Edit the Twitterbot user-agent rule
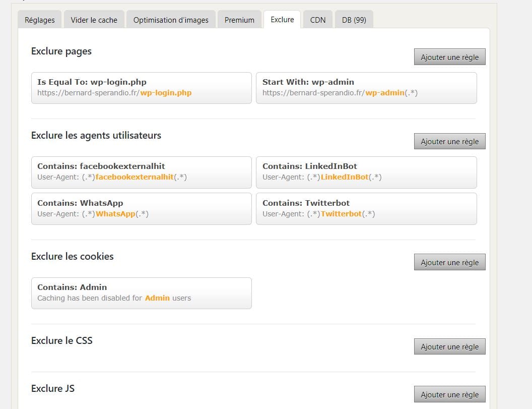The width and height of the screenshot is (532, 409). point(366,209)
